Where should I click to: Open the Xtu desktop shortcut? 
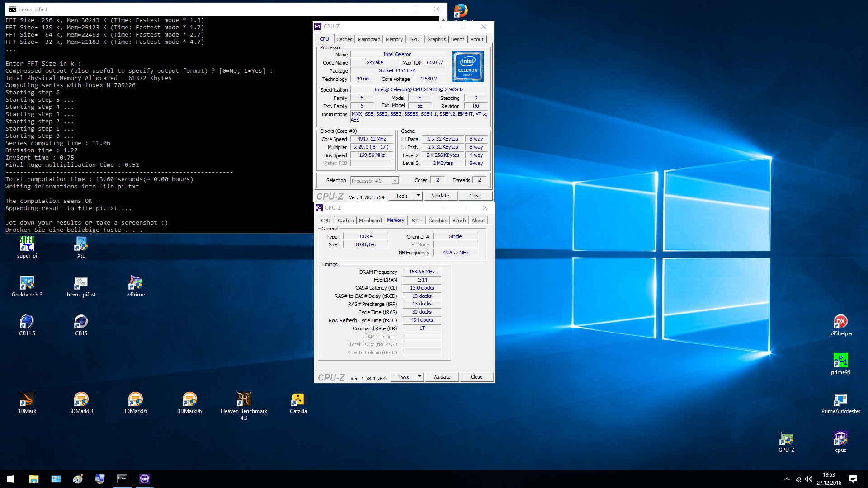coord(81,248)
